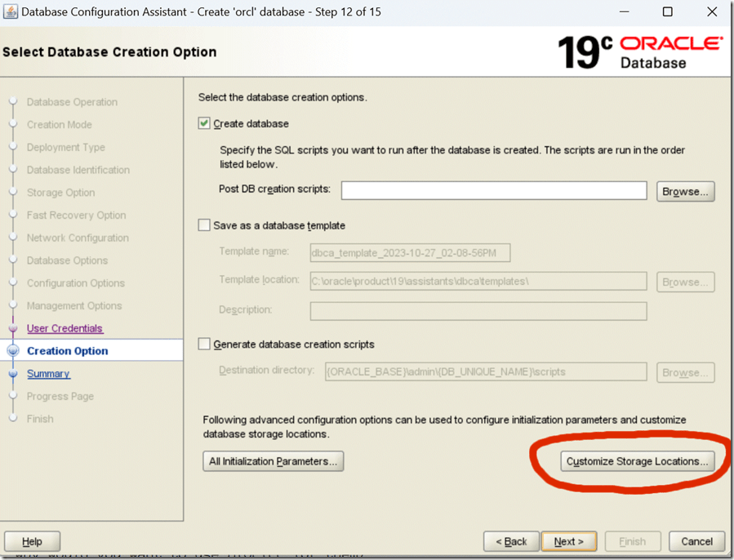
Task: Uncheck the Create database checkbox
Action: pos(204,124)
